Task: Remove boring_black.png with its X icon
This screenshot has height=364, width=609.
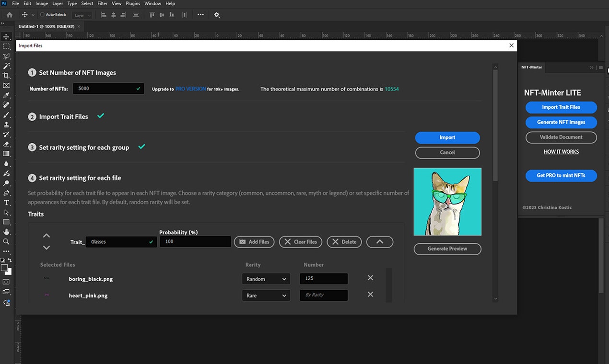Action: point(370,278)
